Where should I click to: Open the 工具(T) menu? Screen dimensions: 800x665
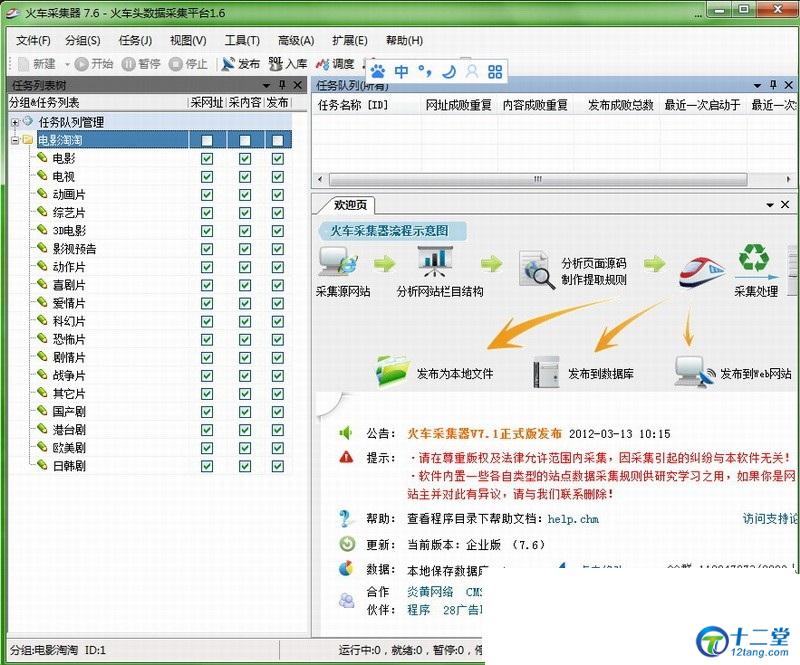point(242,40)
